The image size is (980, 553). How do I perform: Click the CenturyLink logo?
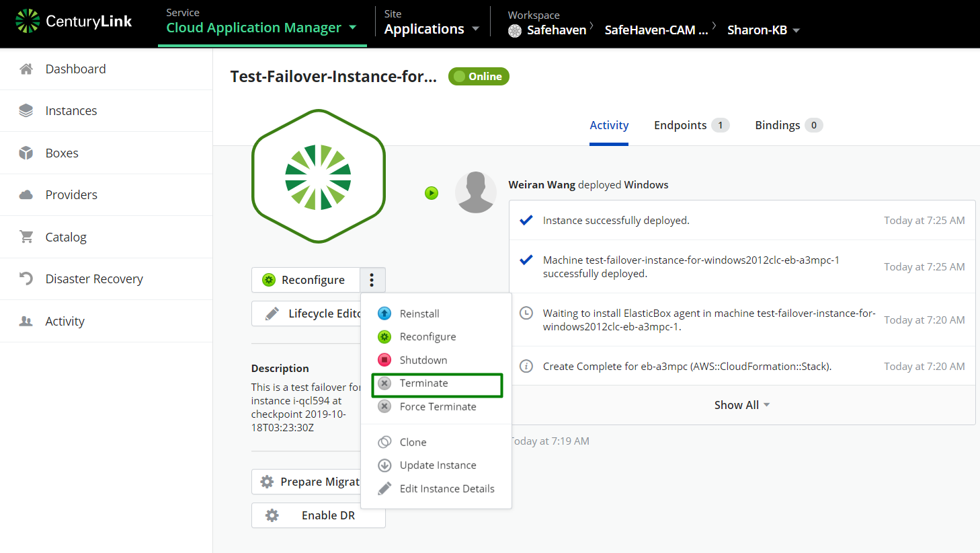click(74, 22)
